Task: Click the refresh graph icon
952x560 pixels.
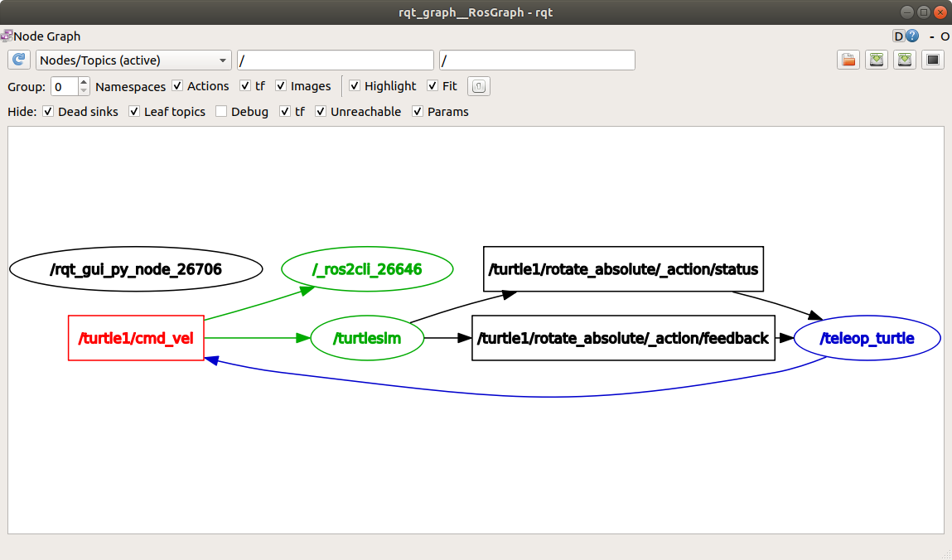Action: pyautogui.click(x=18, y=59)
